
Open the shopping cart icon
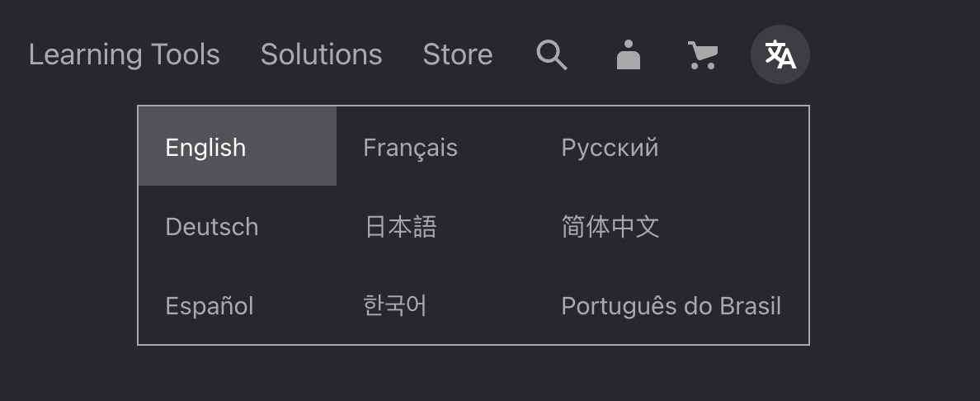pos(703,55)
